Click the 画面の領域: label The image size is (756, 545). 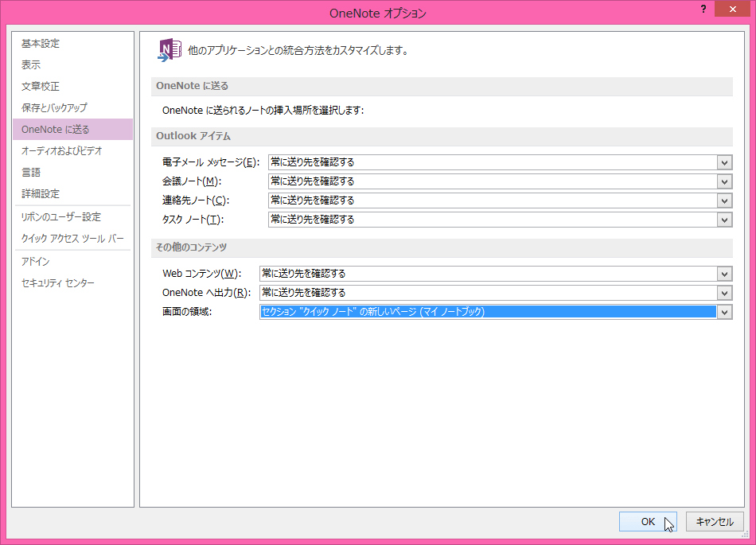click(187, 312)
